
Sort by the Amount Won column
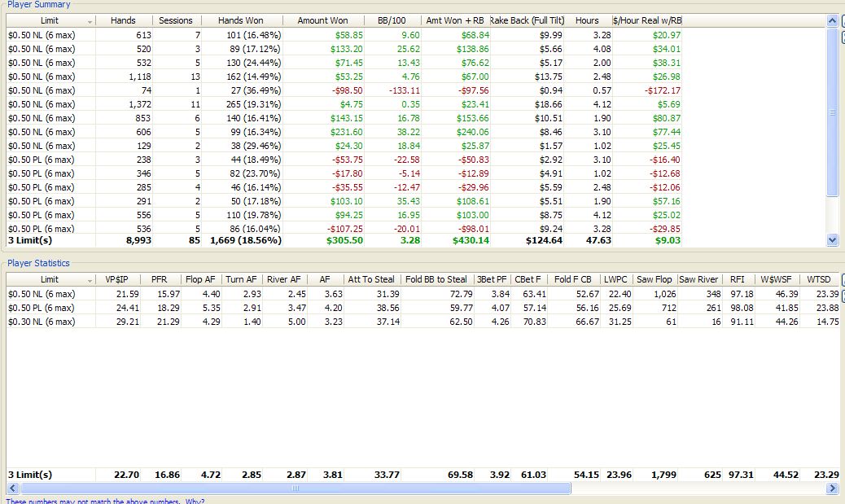pyautogui.click(x=323, y=20)
